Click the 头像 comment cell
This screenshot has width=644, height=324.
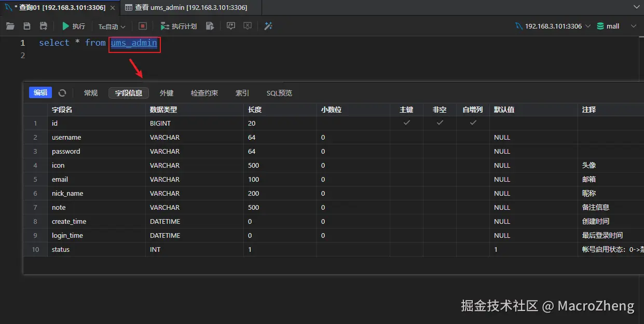[x=611, y=165]
